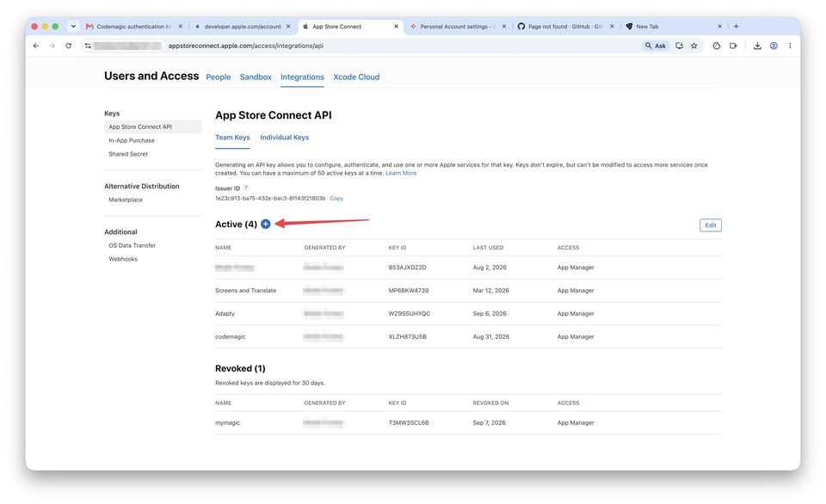This screenshot has width=826, height=504.
Task: Open the Xcode Cloud section
Action: (x=356, y=77)
